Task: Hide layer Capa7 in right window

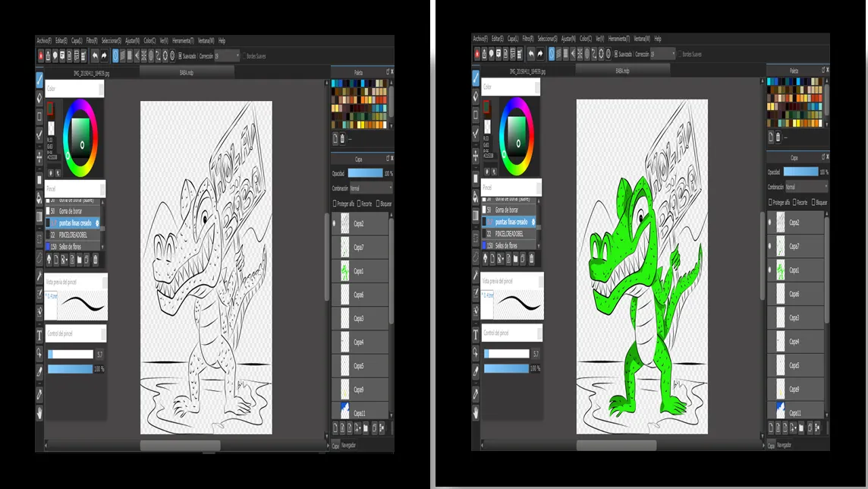Action: [x=770, y=246]
